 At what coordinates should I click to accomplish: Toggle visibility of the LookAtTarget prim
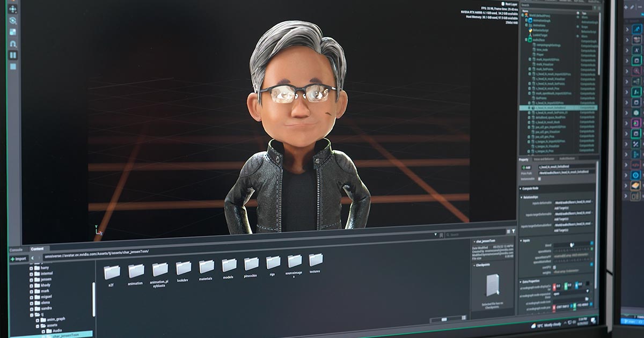[x=578, y=35]
